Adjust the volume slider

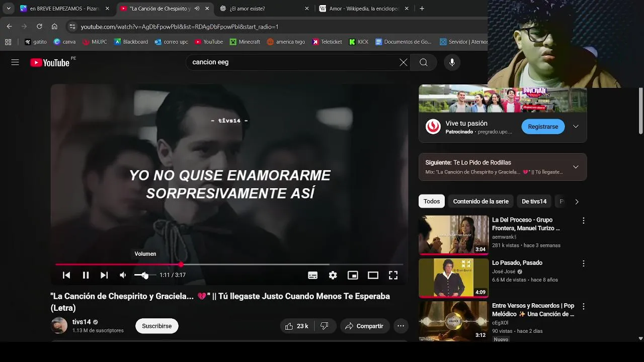(145, 275)
